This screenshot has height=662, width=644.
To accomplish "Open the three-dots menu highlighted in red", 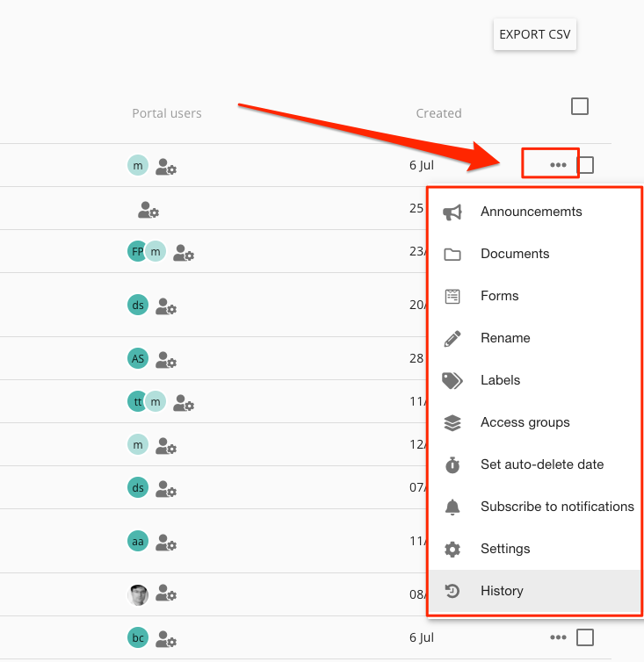I will pyautogui.click(x=558, y=165).
